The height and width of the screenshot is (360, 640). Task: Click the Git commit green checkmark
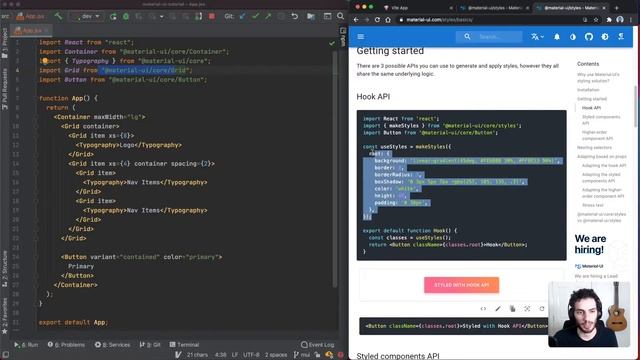click(x=256, y=16)
